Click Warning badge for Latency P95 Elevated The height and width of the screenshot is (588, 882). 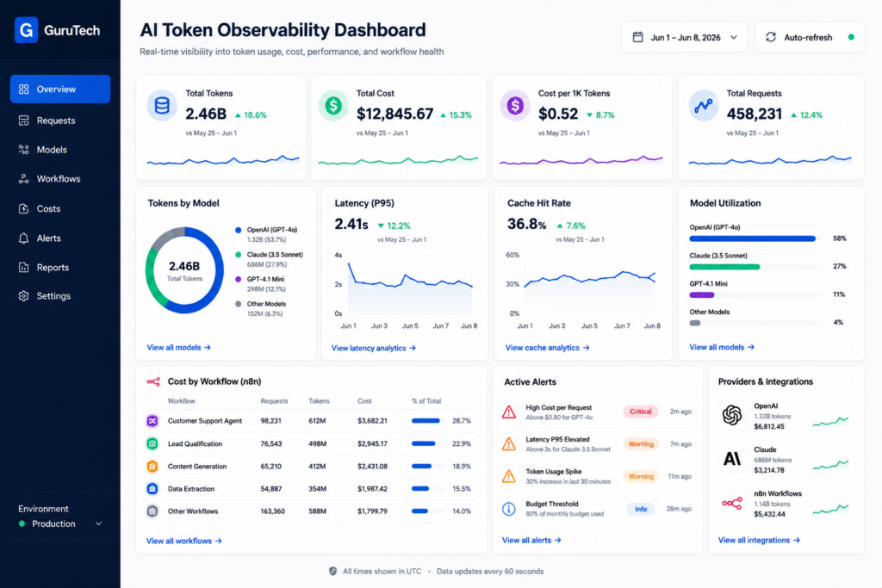pos(641,444)
